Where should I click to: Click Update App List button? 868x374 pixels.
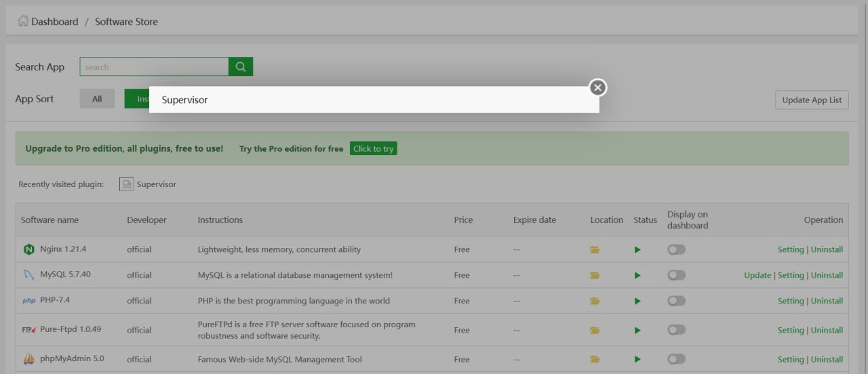[x=812, y=100]
